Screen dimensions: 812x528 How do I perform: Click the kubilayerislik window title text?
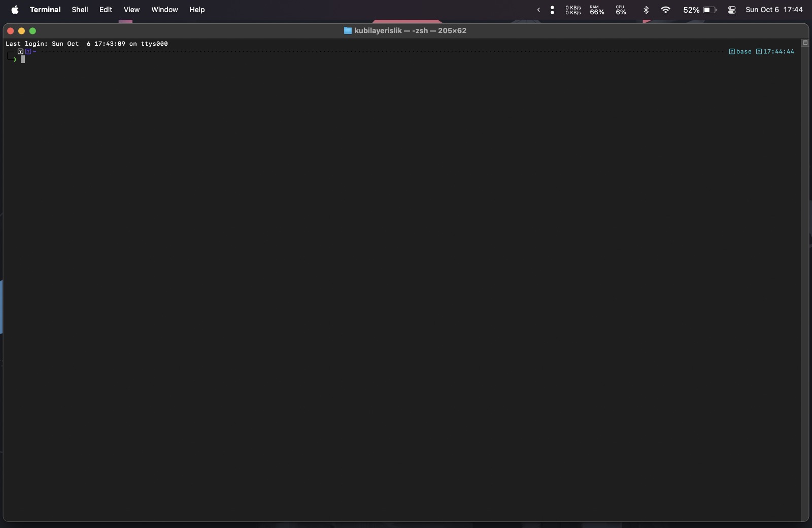pyautogui.click(x=378, y=30)
